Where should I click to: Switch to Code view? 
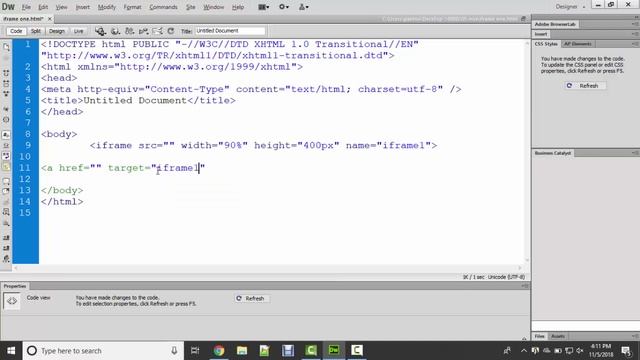click(16, 31)
